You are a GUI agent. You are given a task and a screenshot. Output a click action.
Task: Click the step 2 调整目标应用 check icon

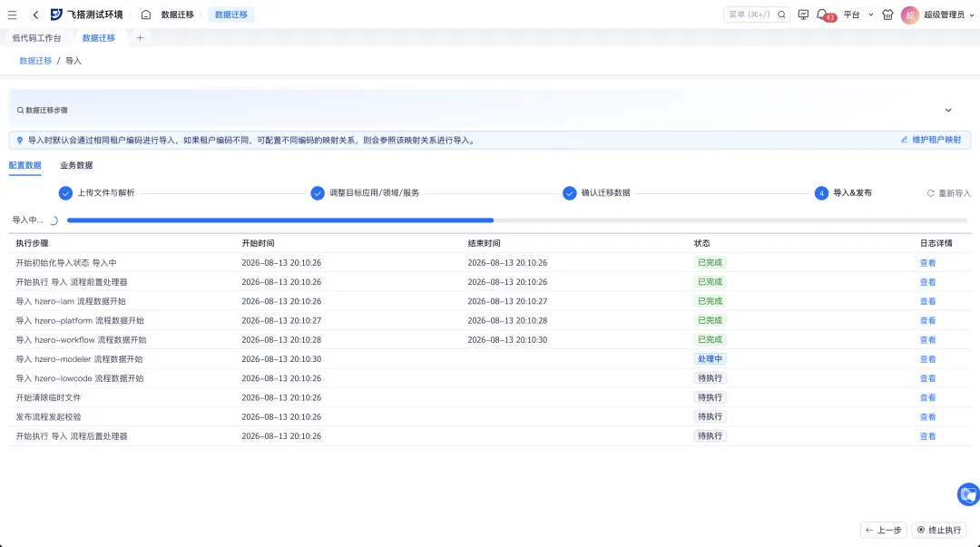(318, 193)
